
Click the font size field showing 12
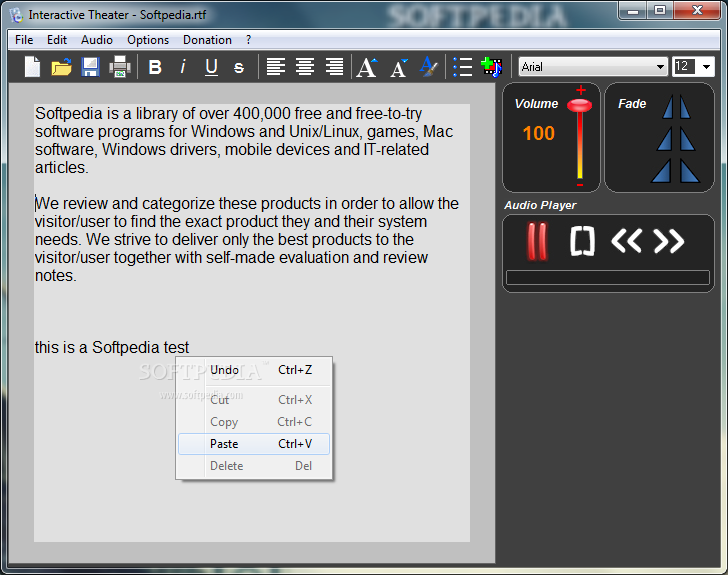684,66
